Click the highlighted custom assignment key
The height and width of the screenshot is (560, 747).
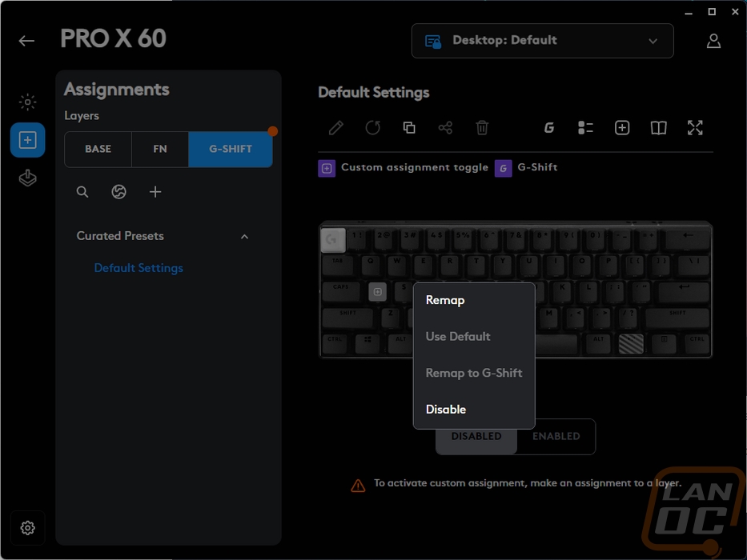coord(378,292)
